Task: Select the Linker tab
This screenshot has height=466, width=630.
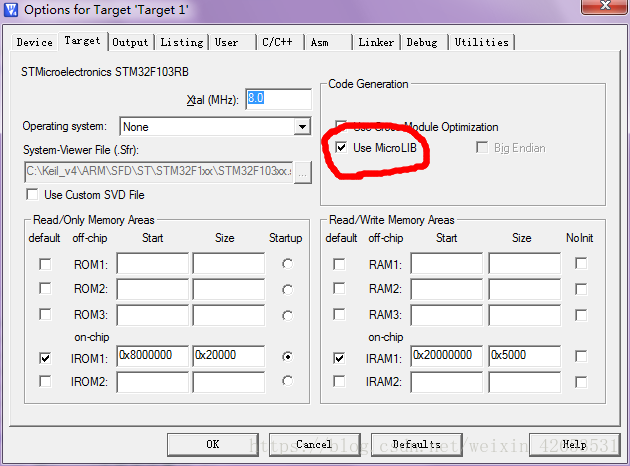Action: (376, 42)
